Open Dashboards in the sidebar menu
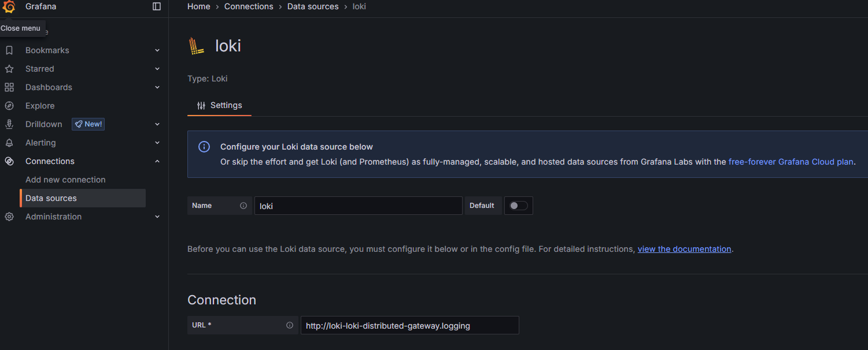 [x=49, y=87]
